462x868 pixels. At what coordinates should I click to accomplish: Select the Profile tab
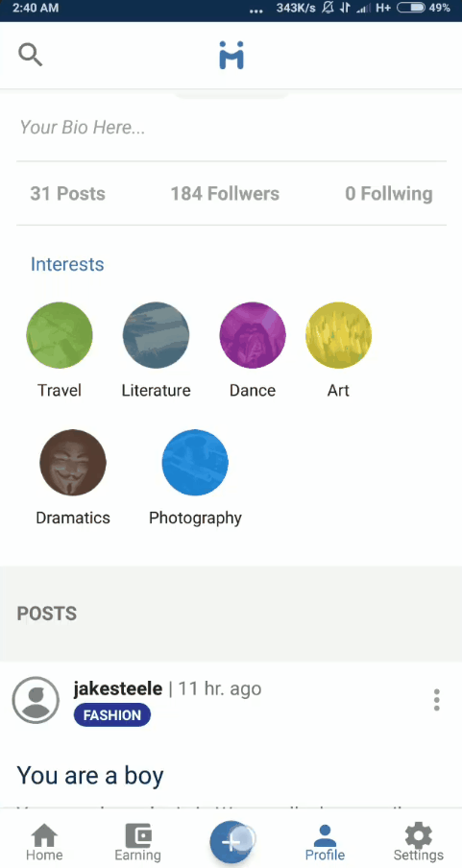point(326,842)
